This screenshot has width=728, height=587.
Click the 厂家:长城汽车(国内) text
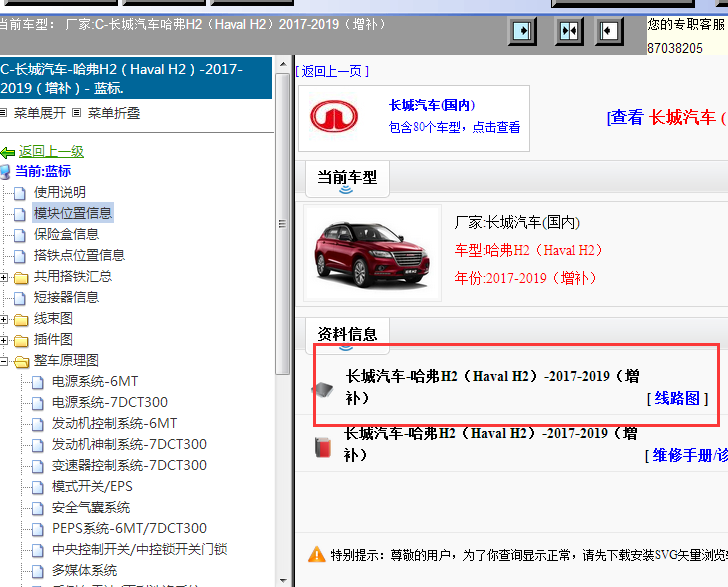(x=517, y=222)
